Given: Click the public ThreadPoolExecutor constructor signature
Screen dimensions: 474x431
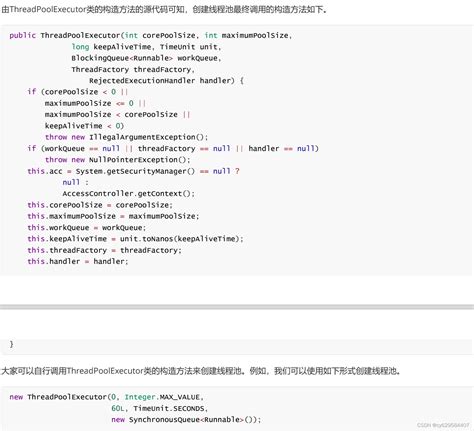Looking at the screenshot, I should click(151, 35).
